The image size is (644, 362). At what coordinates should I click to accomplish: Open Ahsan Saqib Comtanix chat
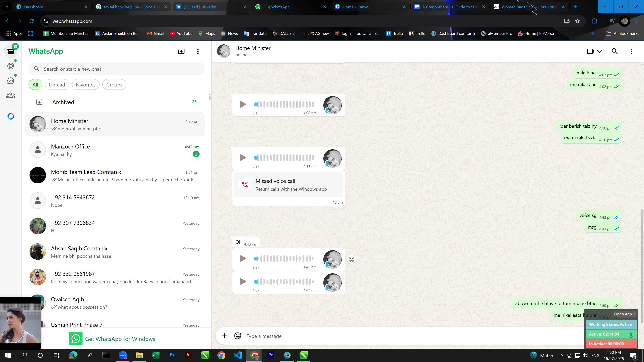tap(115, 252)
